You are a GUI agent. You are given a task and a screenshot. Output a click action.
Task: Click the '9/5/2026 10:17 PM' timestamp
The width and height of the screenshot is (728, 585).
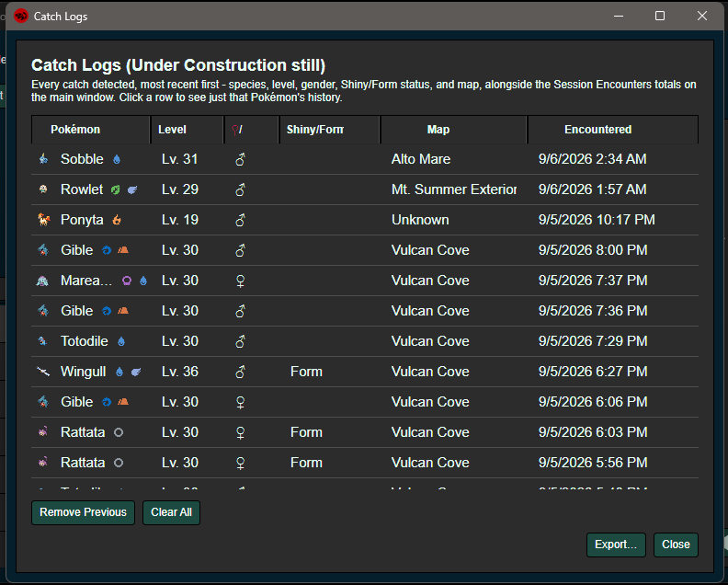coord(597,220)
